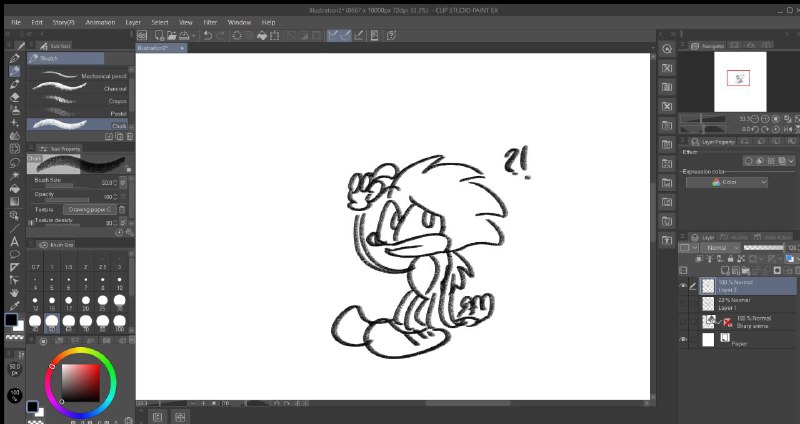The height and width of the screenshot is (424, 800).
Task: Open the Save dropdown arrow in command bar
Action: click(x=193, y=36)
